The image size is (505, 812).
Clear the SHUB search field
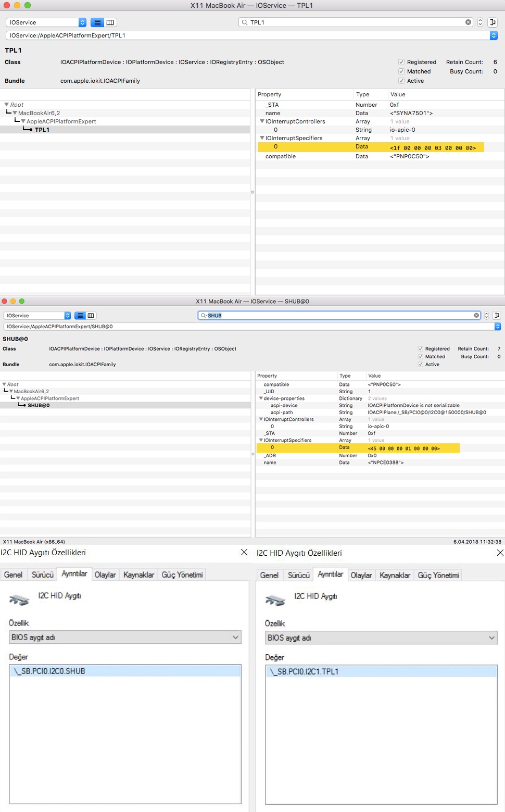[476, 316]
